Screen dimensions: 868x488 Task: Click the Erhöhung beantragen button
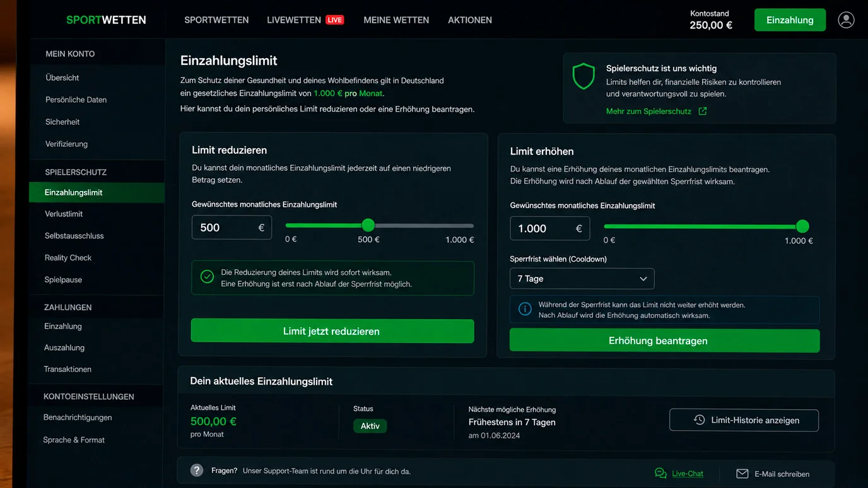point(665,340)
